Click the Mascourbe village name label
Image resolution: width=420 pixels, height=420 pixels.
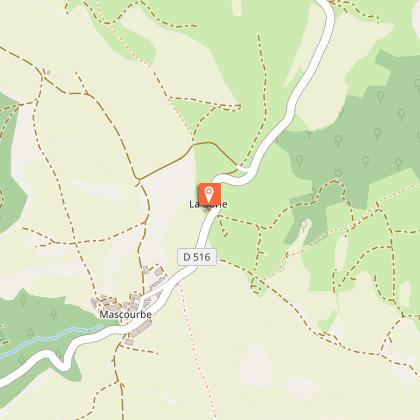[x=125, y=314]
